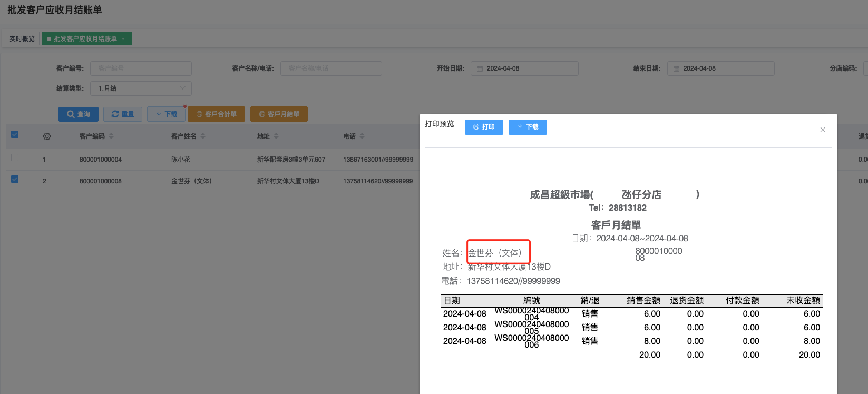
Task: Open the 结算类型 dropdown
Action: pyautogui.click(x=141, y=88)
